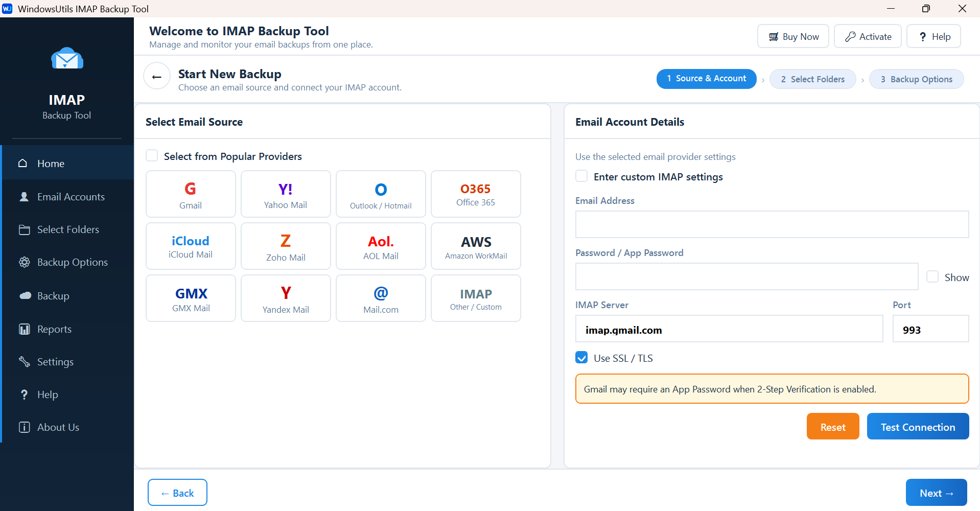Focus the Password / App Password field
The width and height of the screenshot is (980, 511).
[x=746, y=276]
